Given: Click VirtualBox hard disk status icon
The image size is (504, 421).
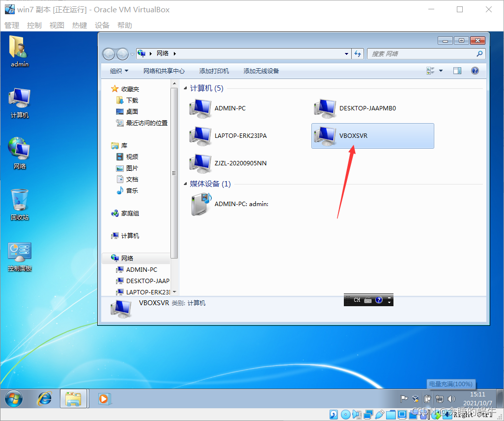Looking at the screenshot, I should [x=334, y=415].
